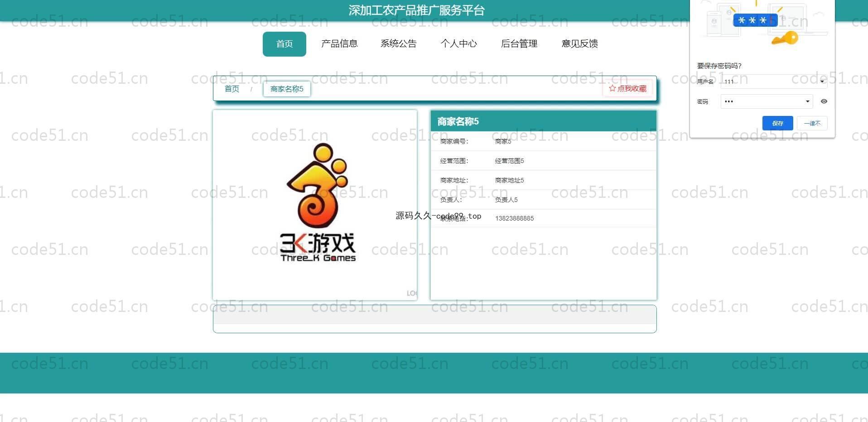Click 负责人5 value text
Viewport: 868px width, 422px height.
506,200
